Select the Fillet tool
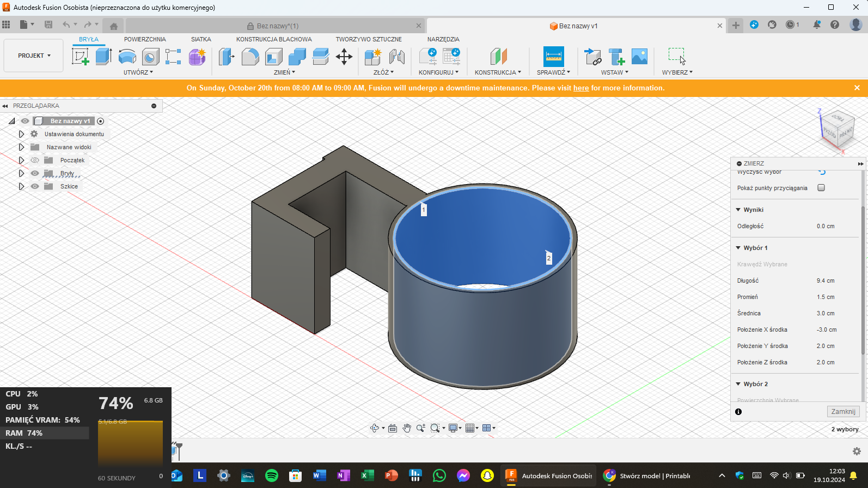The width and height of the screenshot is (868, 488). click(x=250, y=56)
